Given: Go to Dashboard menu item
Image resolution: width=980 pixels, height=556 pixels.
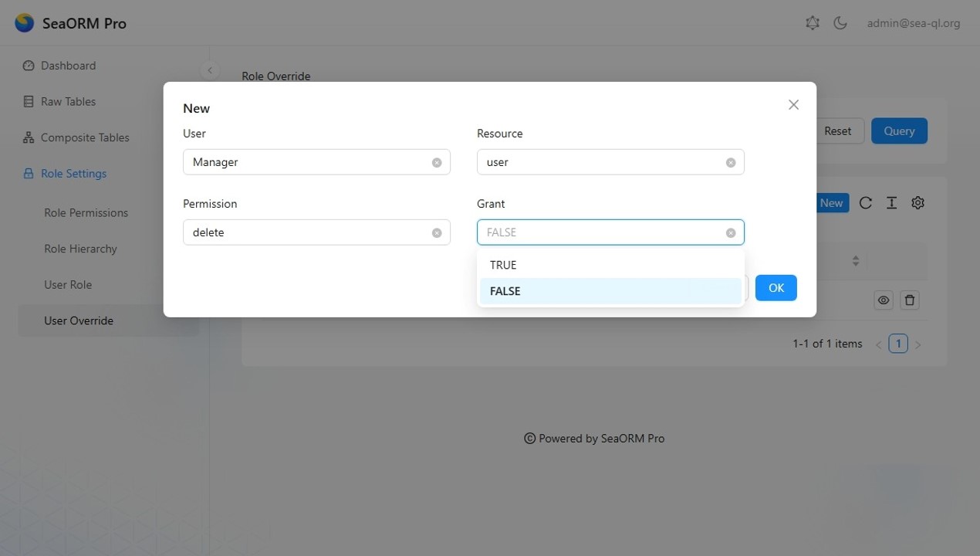Looking at the screenshot, I should click(x=68, y=66).
